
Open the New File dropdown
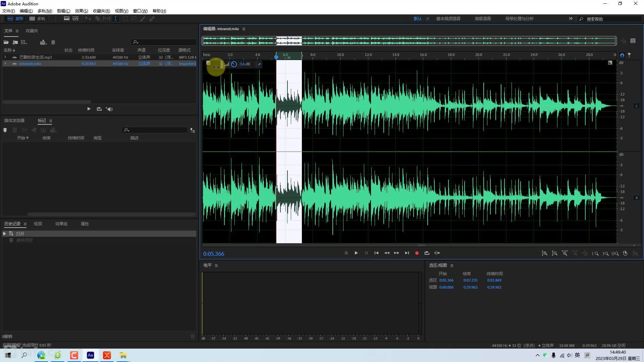click(x=24, y=42)
